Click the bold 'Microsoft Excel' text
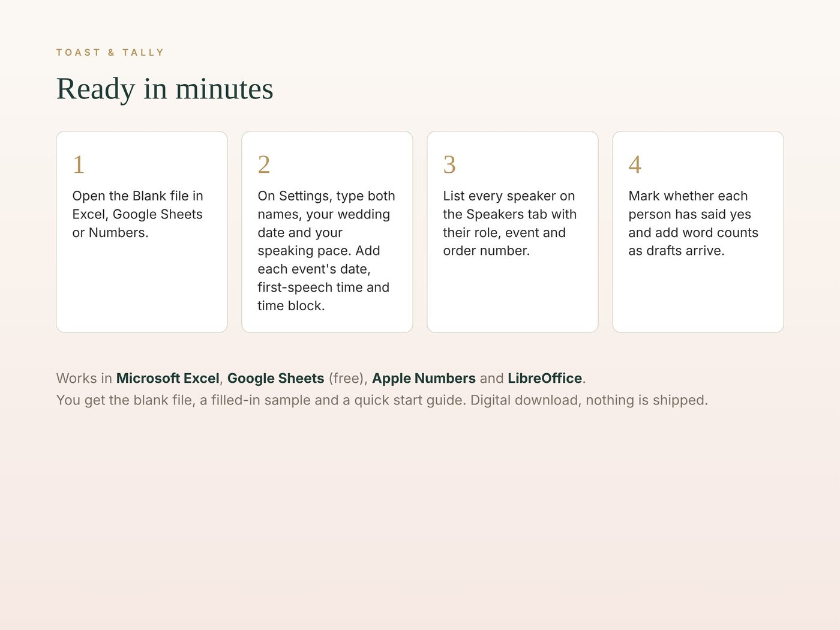 click(x=168, y=379)
